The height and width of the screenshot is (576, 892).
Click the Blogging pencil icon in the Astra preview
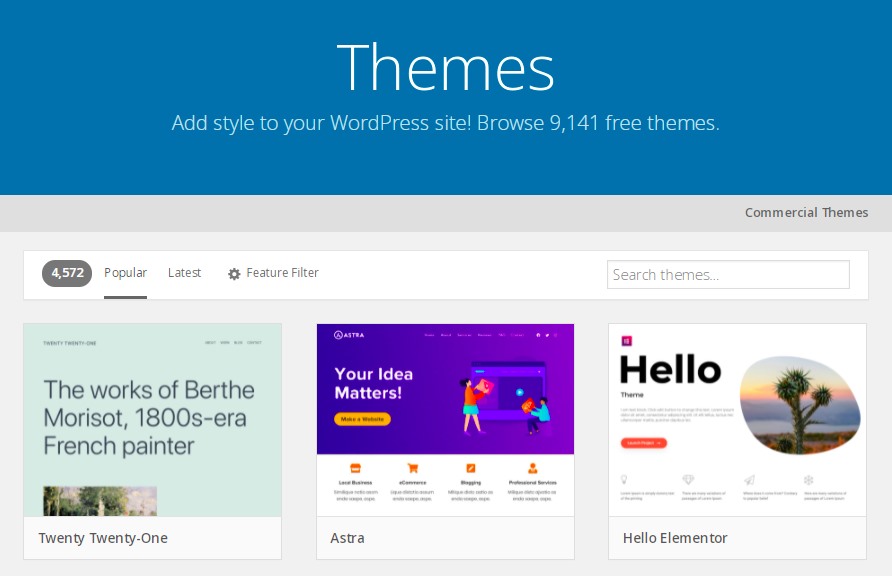[470, 469]
